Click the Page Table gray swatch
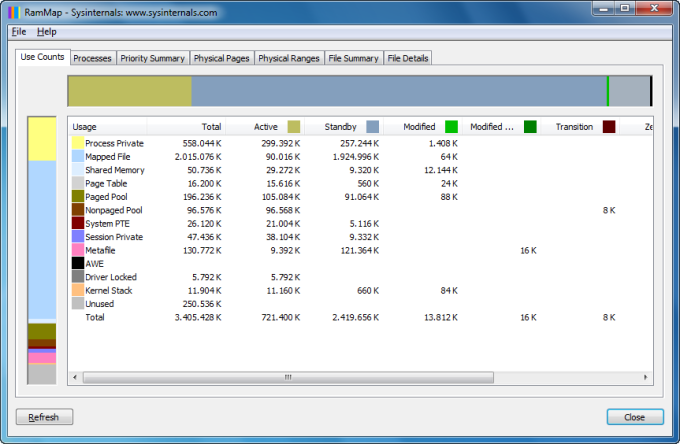 pos(78,183)
